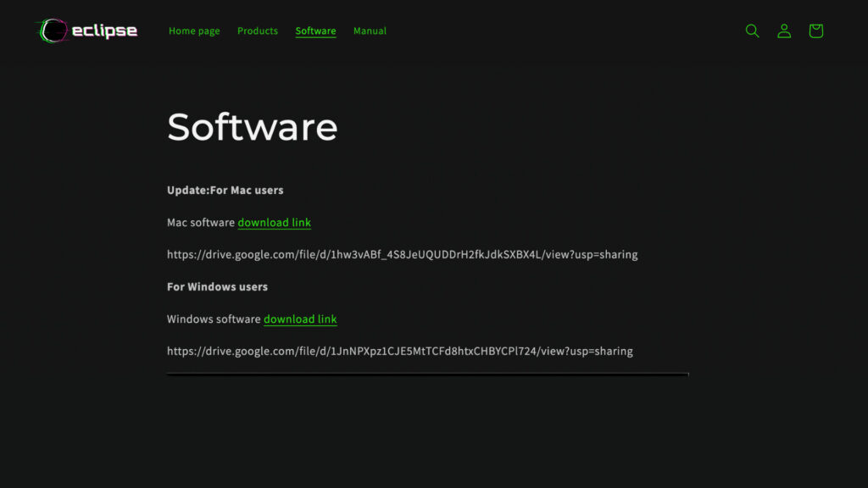Open the search magnifier icon
The width and height of the screenshot is (868, 488).
tap(753, 31)
